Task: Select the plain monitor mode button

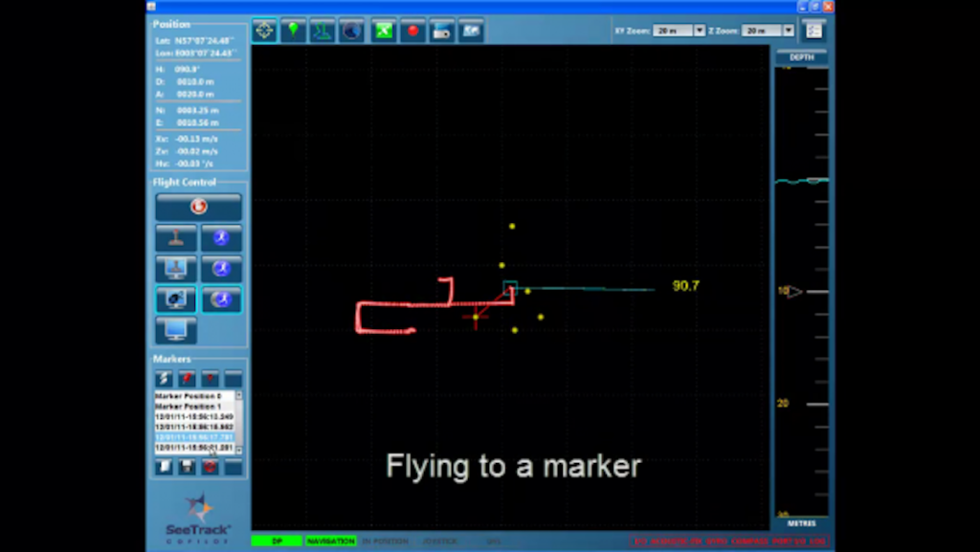Action: pyautogui.click(x=176, y=330)
